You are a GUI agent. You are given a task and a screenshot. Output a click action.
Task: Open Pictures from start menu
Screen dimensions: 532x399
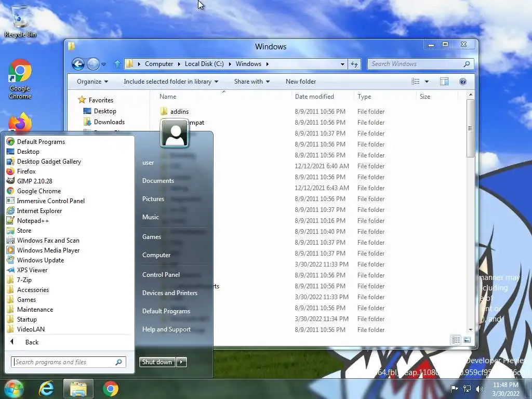coord(153,199)
